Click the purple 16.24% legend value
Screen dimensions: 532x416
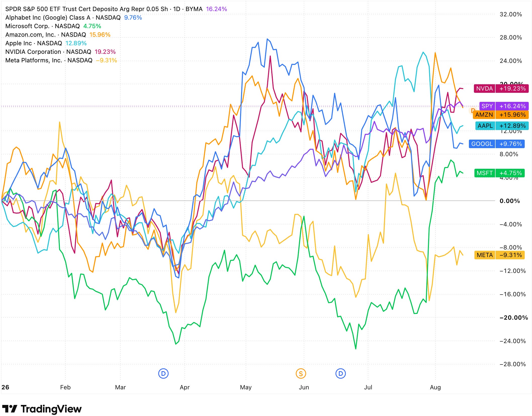(x=216, y=9)
